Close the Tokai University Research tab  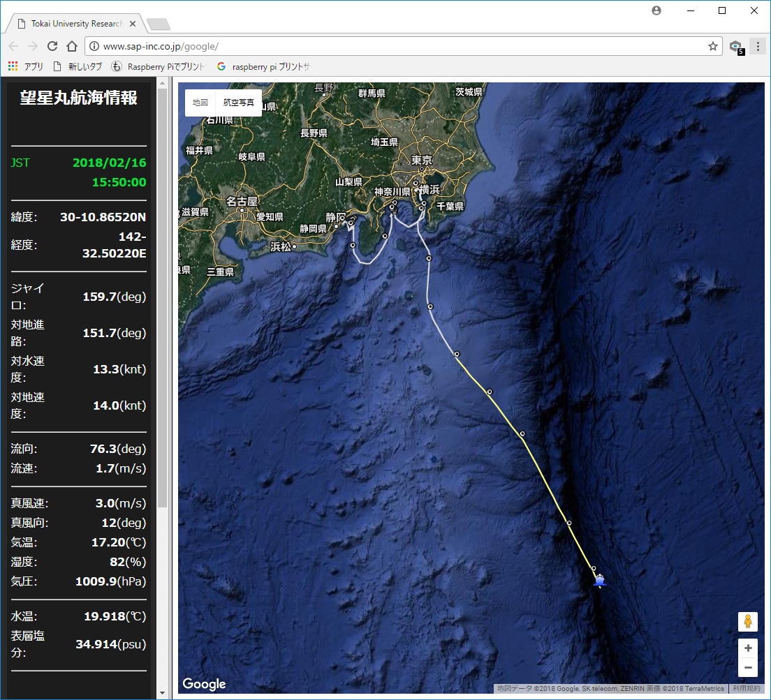132,24
